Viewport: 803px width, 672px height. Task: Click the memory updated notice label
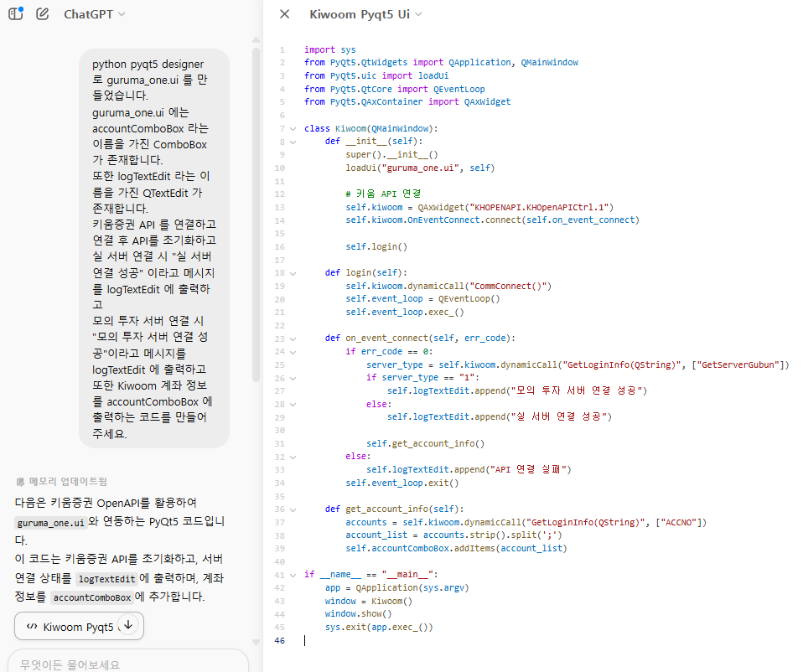point(68,481)
